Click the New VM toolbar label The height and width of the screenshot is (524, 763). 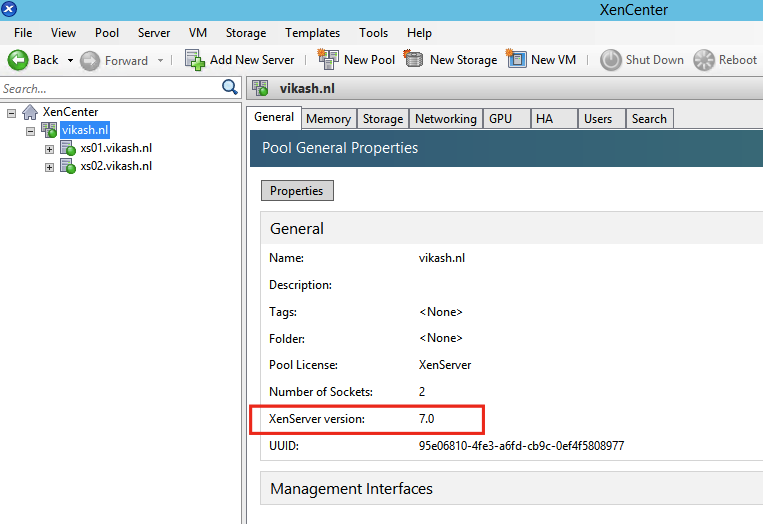[x=554, y=60]
